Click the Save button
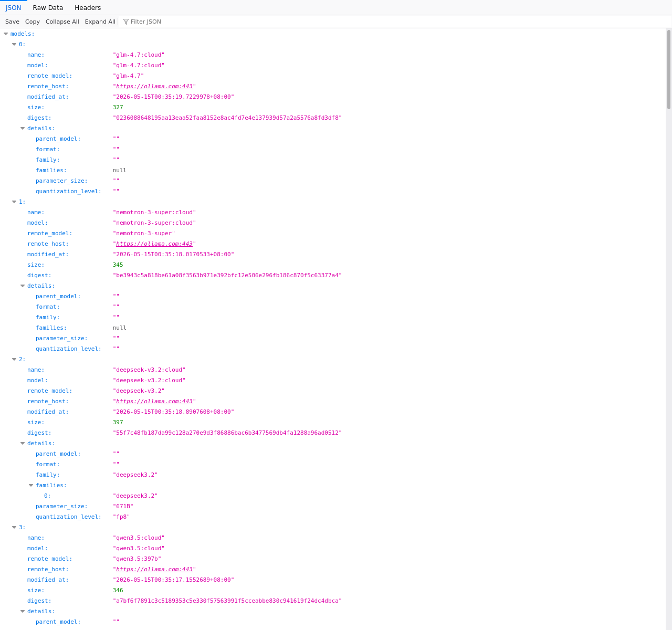Image resolution: width=672 pixels, height=630 pixels. 12,22
